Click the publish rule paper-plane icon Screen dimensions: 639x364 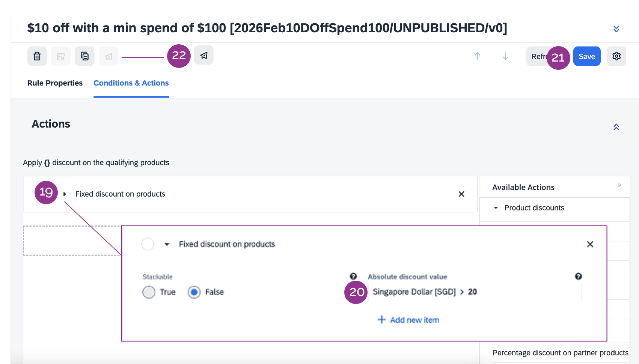pos(204,56)
